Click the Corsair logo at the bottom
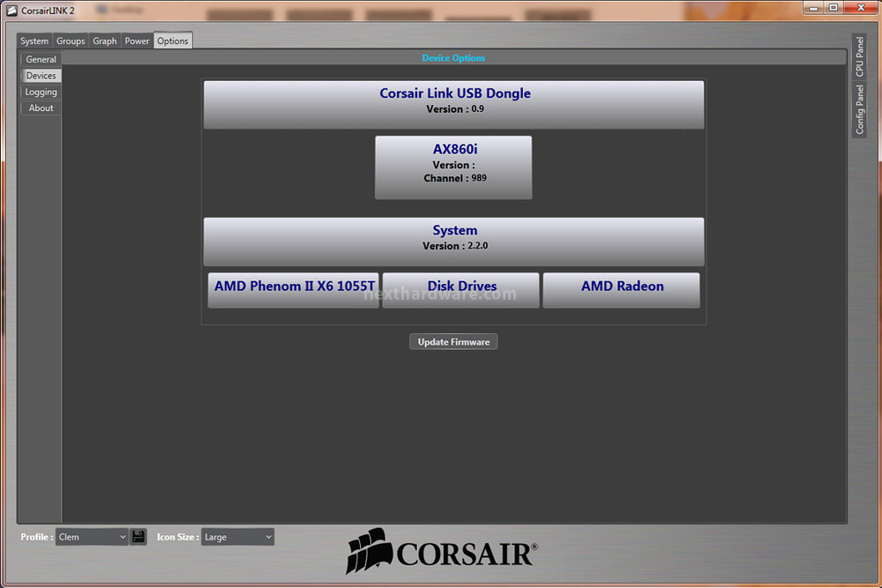Viewport: 882px width, 588px height. 442,551
